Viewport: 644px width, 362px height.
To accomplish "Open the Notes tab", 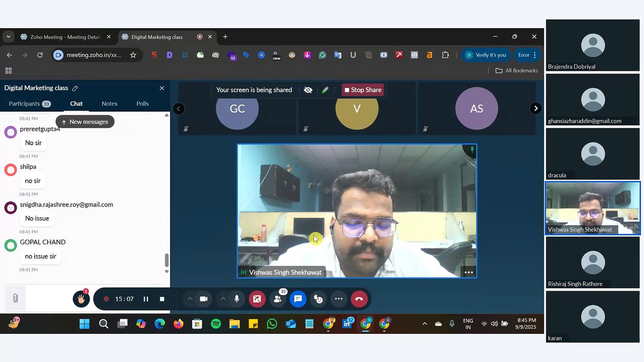I will coord(109,104).
